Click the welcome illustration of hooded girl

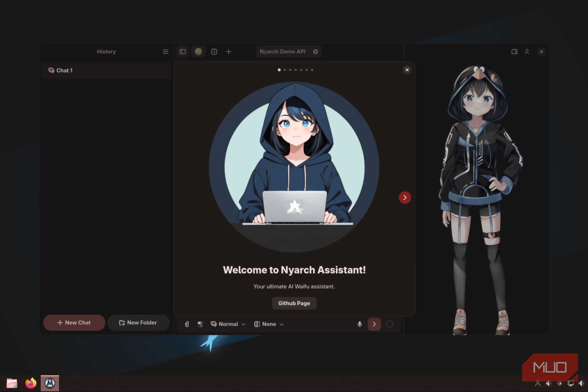point(294,167)
